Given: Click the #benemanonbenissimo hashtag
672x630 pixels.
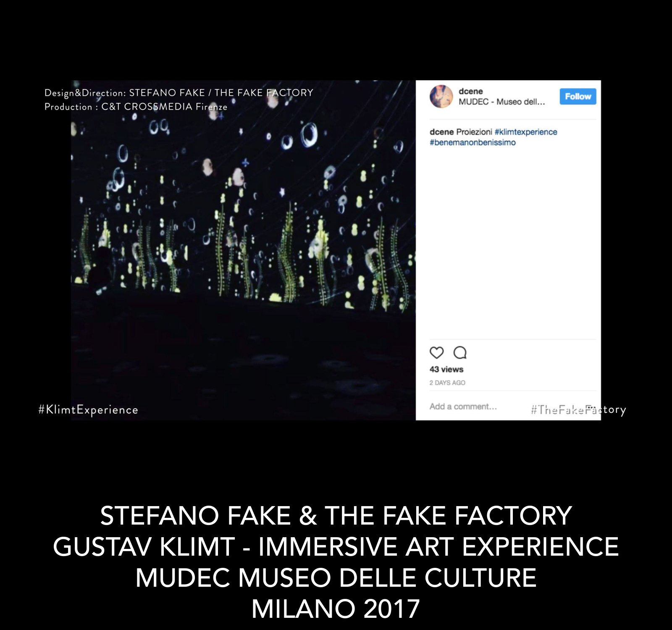Looking at the screenshot, I should pyautogui.click(x=472, y=142).
